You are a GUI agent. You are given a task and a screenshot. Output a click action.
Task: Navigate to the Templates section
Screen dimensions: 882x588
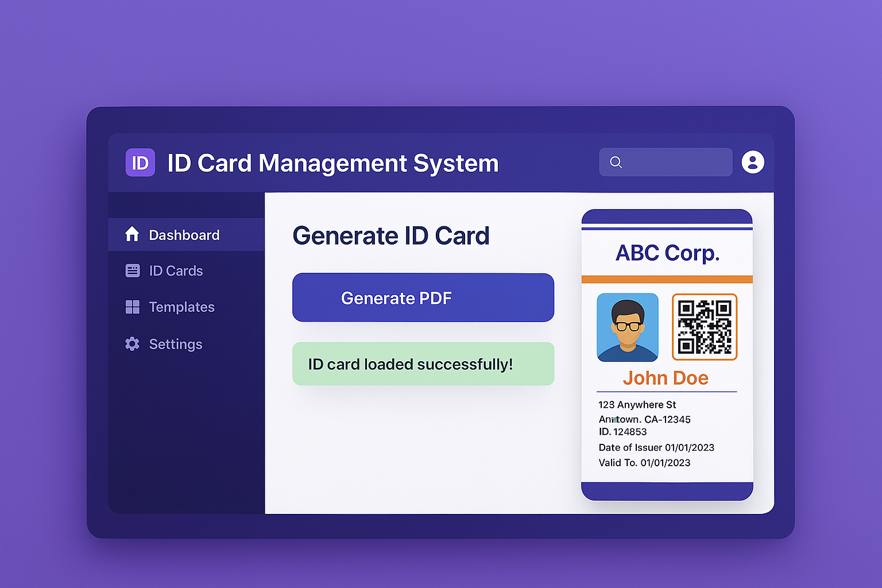click(x=181, y=307)
